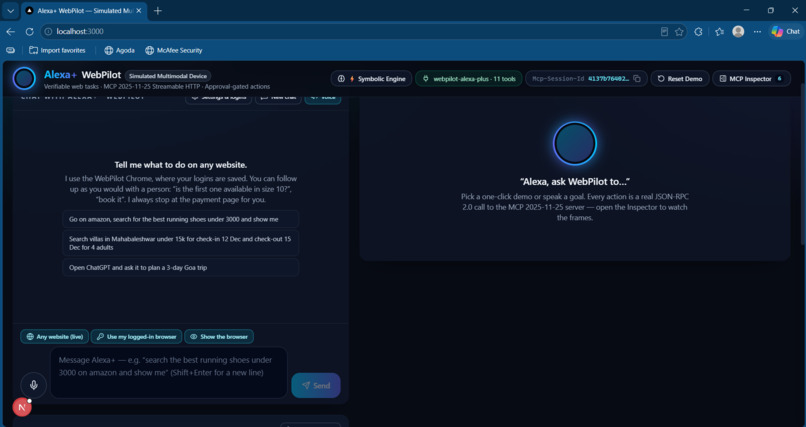Open a new browser tab

coord(158,11)
